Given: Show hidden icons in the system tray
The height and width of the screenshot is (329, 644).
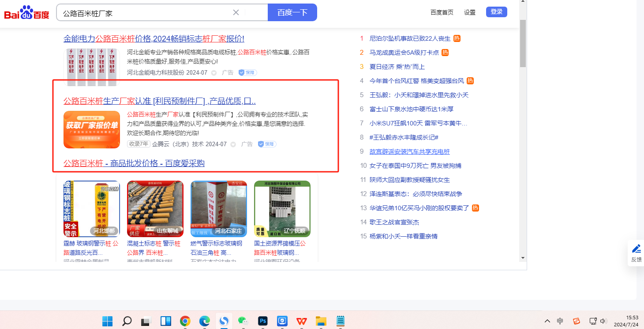Looking at the screenshot, I should click(547, 321).
